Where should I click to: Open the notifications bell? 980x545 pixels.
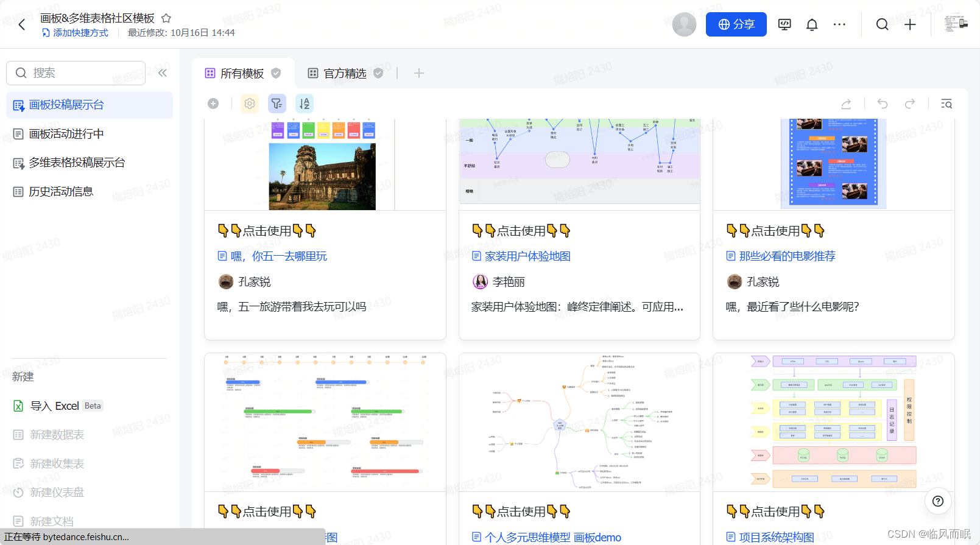812,24
